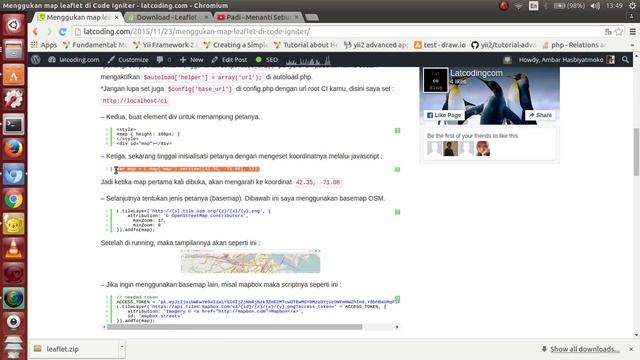Click the mapbox code block horizontal scrollbar

[235, 327]
